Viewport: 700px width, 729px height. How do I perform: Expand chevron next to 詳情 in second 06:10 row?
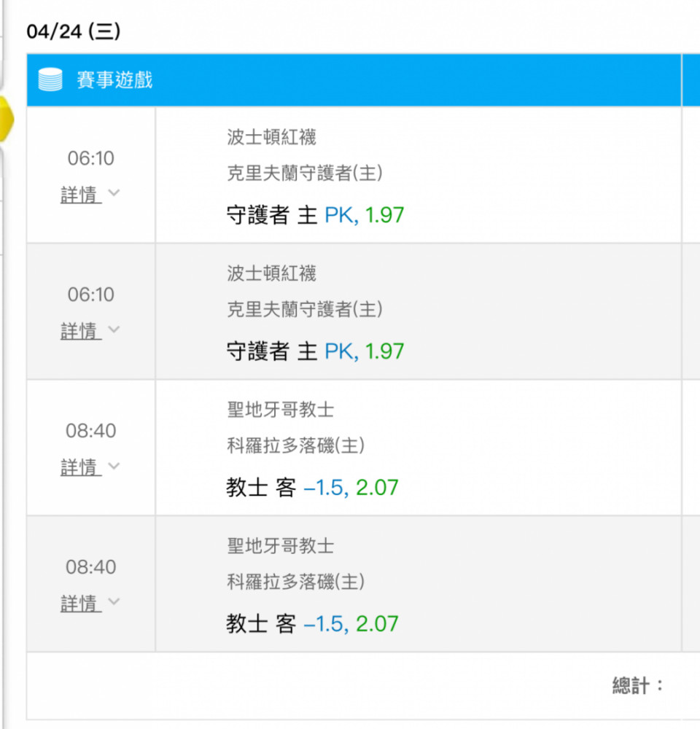tap(114, 330)
